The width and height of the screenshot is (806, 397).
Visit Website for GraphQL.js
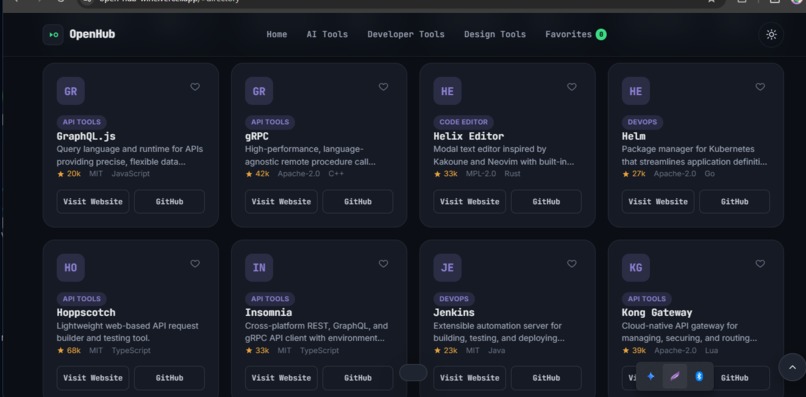(x=93, y=202)
